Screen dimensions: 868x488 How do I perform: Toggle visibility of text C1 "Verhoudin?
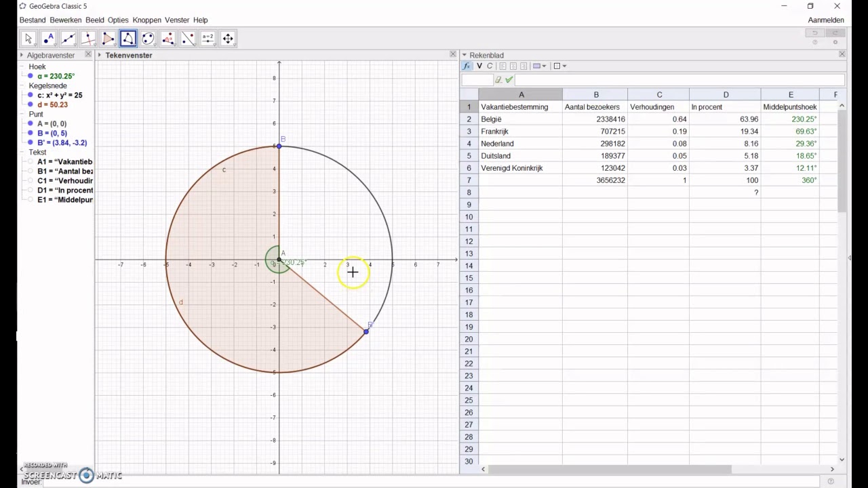31,181
